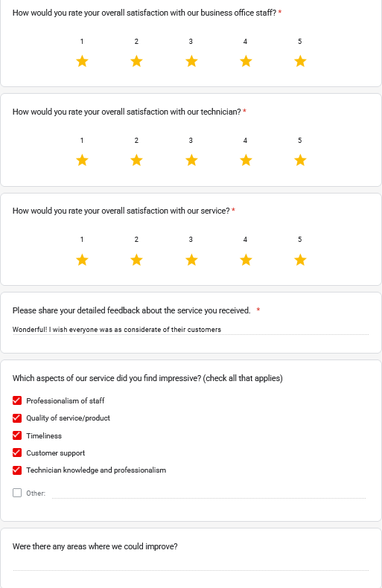Select star 5 for overall service satisfaction
Viewport: 382px width, 588px height.
(300, 260)
